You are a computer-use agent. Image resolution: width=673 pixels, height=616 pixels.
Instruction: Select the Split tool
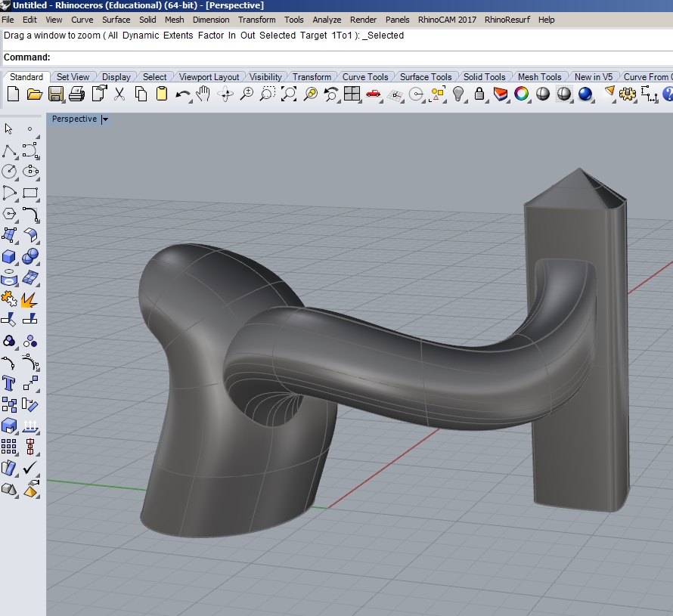(x=29, y=320)
